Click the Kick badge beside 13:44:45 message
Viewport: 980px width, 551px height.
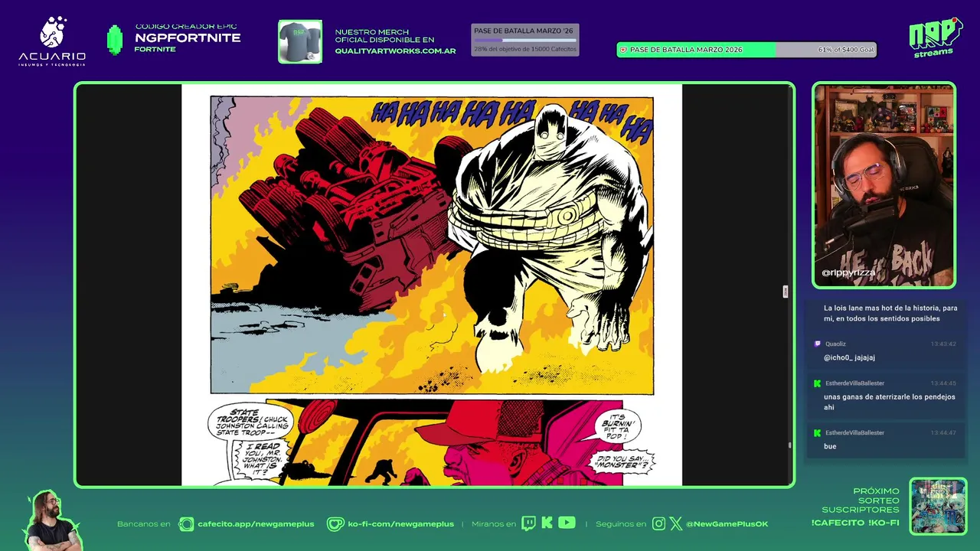click(817, 383)
